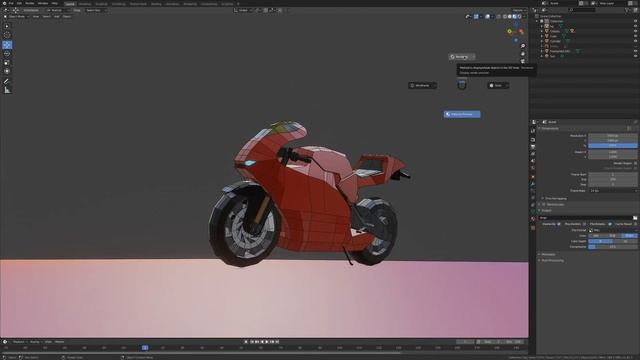Image resolution: width=640 pixels, height=360 pixels.
Task: Select the 3D Cursor tool
Action: [7, 35]
